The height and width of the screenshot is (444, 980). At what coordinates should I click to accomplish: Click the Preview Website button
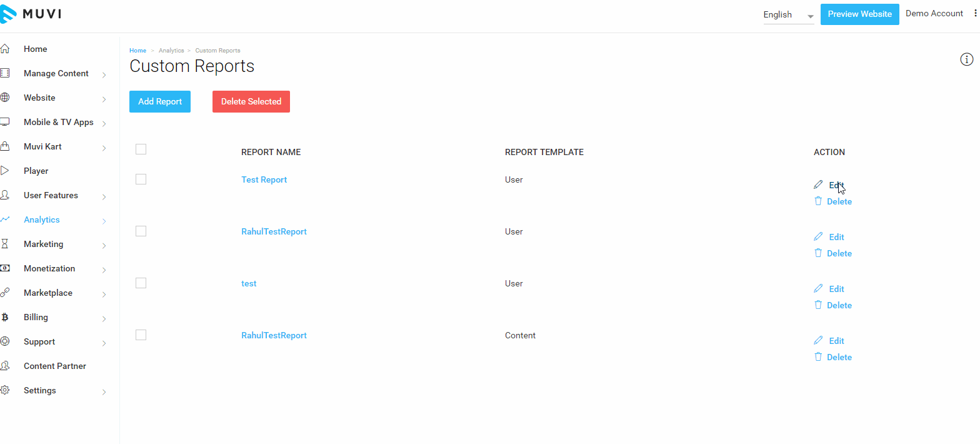pyautogui.click(x=860, y=14)
